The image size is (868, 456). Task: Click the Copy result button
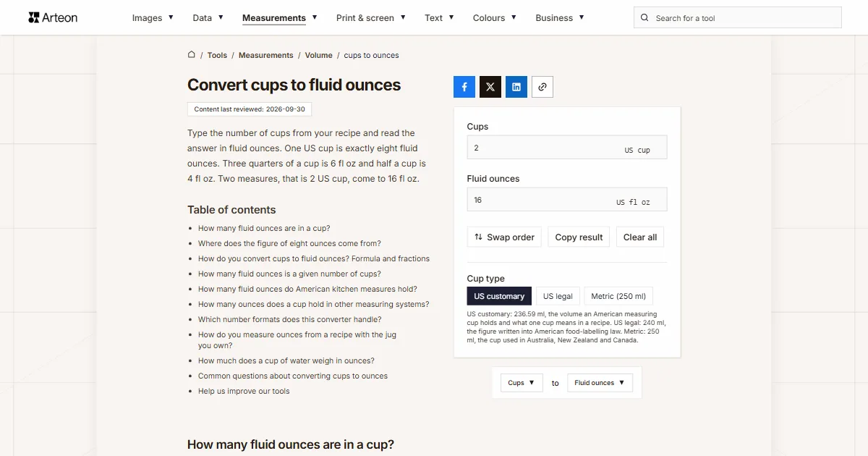coord(579,237)
